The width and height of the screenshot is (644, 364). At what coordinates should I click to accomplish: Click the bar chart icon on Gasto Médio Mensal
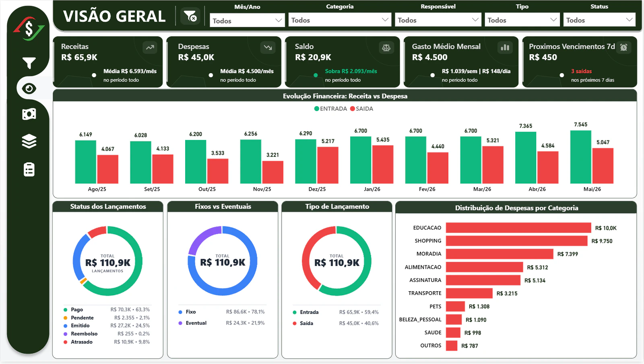pos(505,47)
